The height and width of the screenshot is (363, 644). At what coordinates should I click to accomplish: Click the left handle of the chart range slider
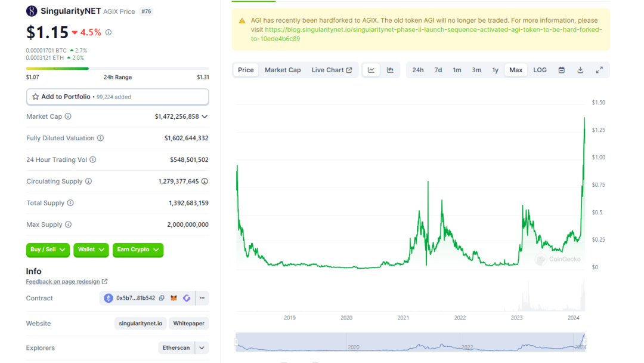(236, 342)
